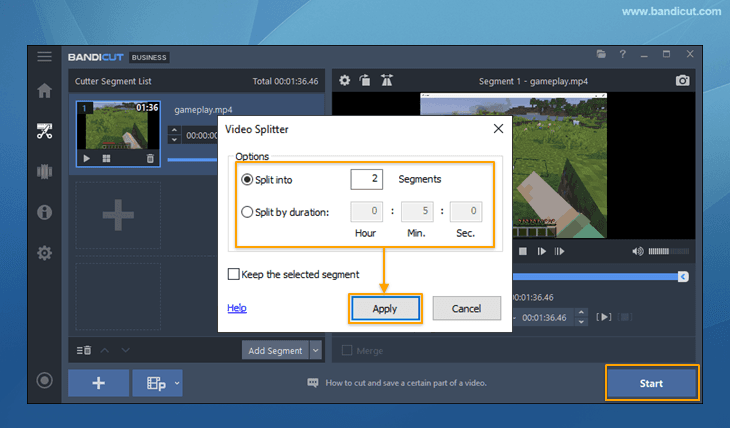Go to the Home sidebar icon
Image resolution: width=730 pixels, height=428 pixels.
point(45,90)
